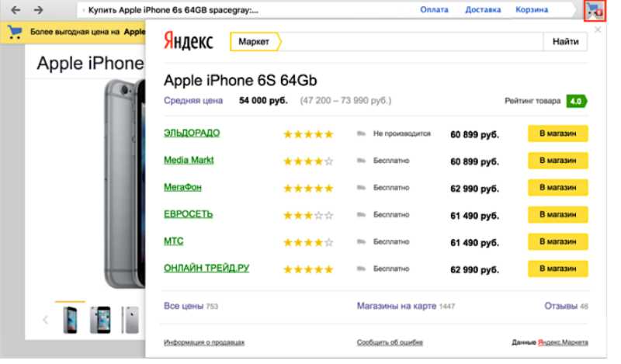Select the third iPhone thumbnail
621x364 pixels.
pos(130,319)
